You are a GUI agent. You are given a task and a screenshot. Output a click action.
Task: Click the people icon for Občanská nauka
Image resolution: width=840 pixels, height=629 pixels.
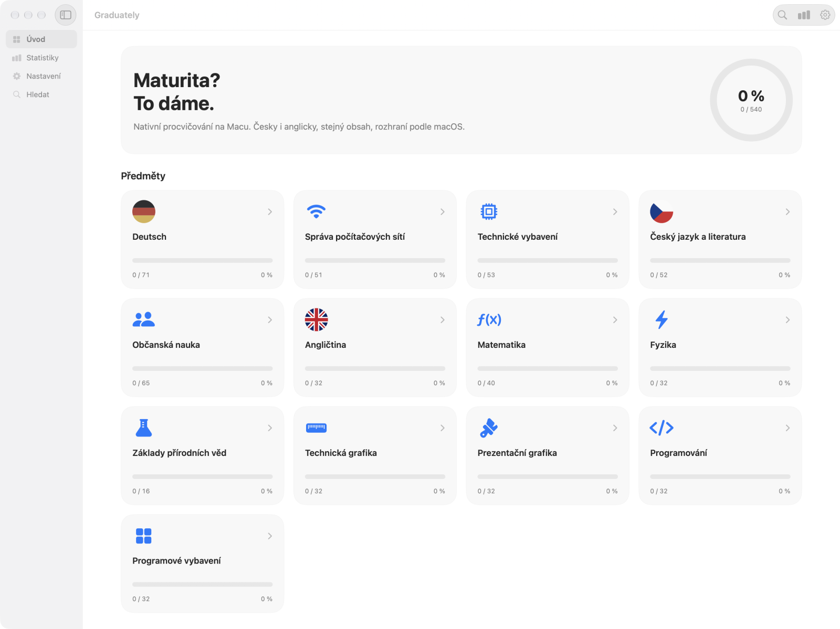click(144, 319)
